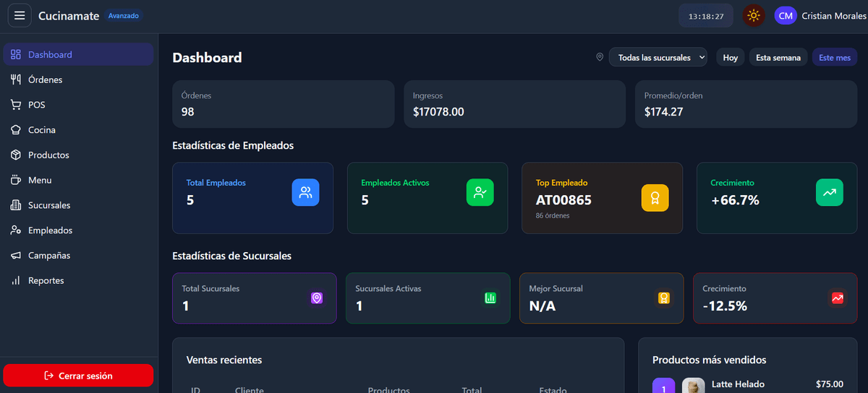Image resolution: width=868 pixels, height=393 pixels.
Task: Click the CM user avatar
Action: coord(785,15)
